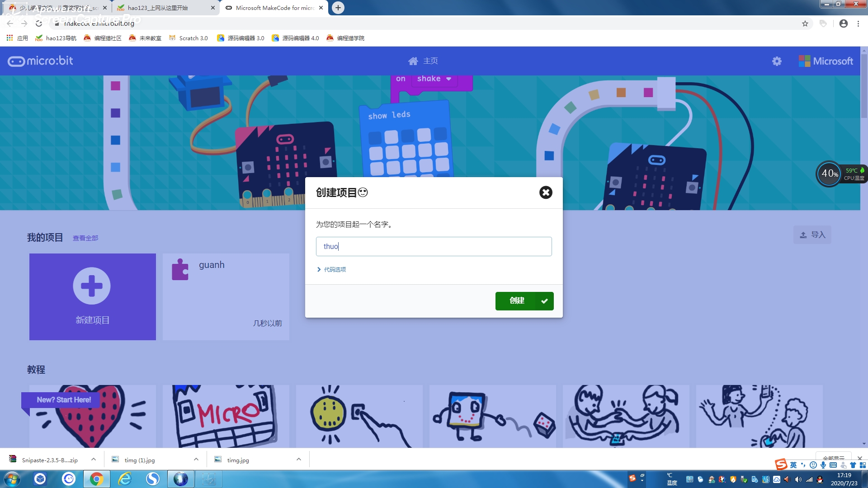868x488 pixels.
Task: Open the MakeCode settings gear
Action: (777, 61)
